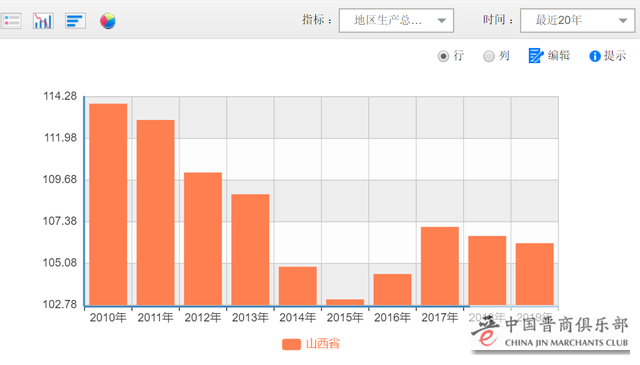640x365 pixels.
Task: Click the 提示 text link
Action: click(x=615, y=56)
